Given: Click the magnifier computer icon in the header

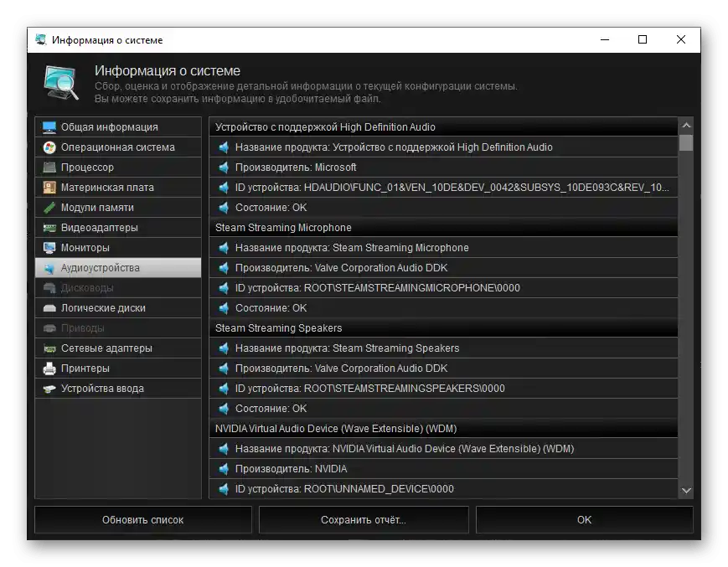Looking at the screenshot, I should pos(61,83).
